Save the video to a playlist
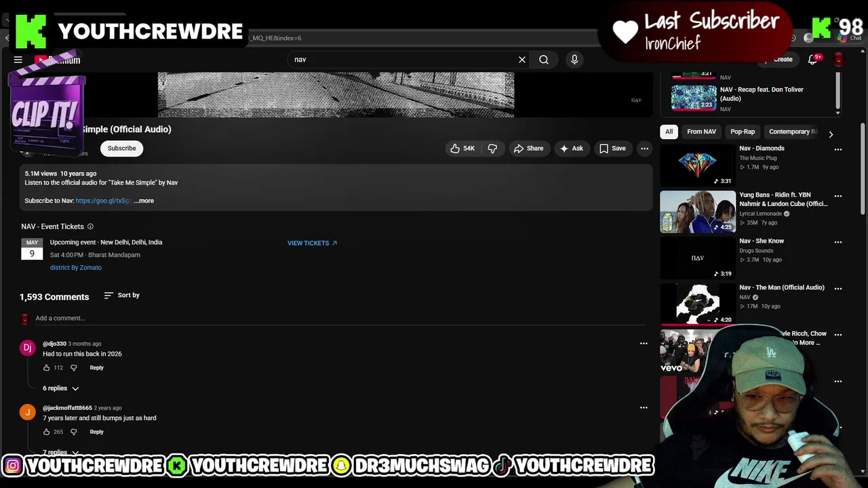 coord(612,148)
